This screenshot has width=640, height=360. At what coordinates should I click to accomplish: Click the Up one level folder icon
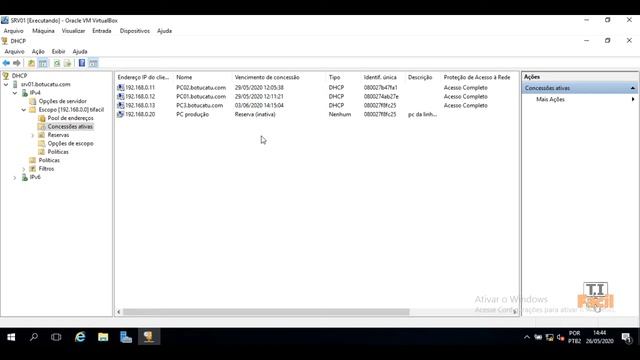click(x=31, y=63)
